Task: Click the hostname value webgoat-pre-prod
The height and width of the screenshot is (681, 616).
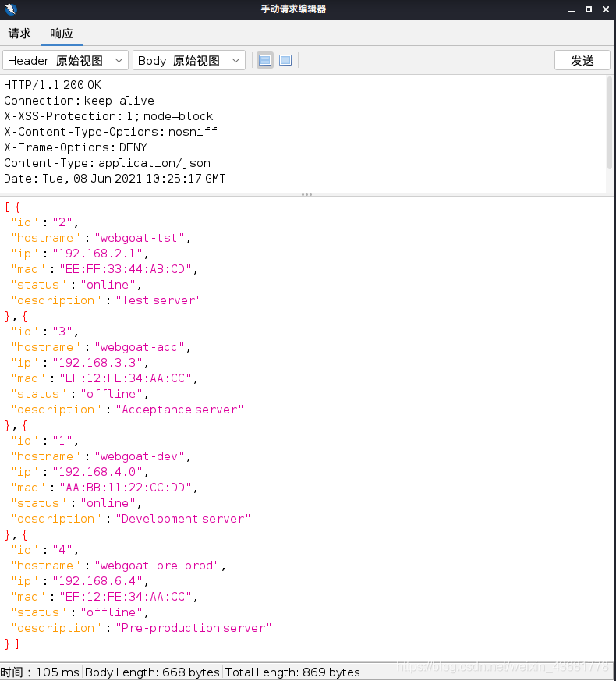Action: click(x=158, y=566)
